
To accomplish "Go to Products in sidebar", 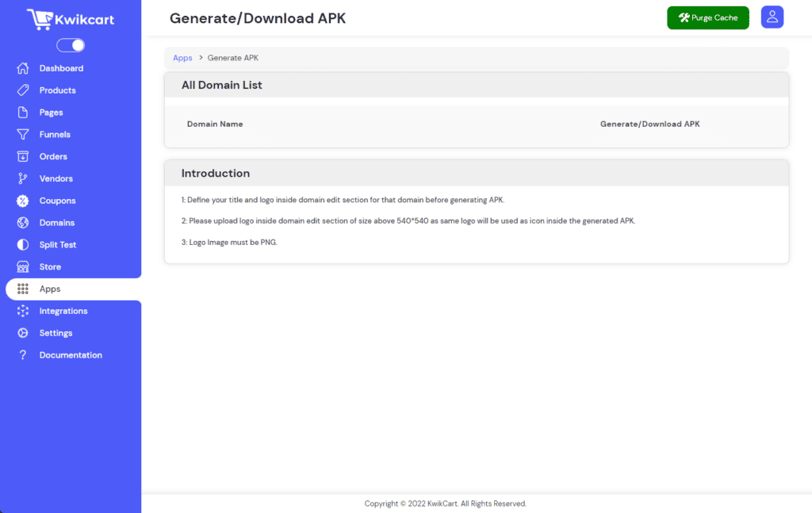I will point(57,90).
